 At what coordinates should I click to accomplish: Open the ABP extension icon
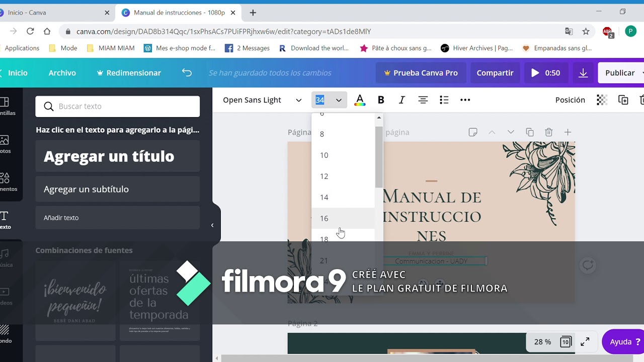click(x=608, y=32)
